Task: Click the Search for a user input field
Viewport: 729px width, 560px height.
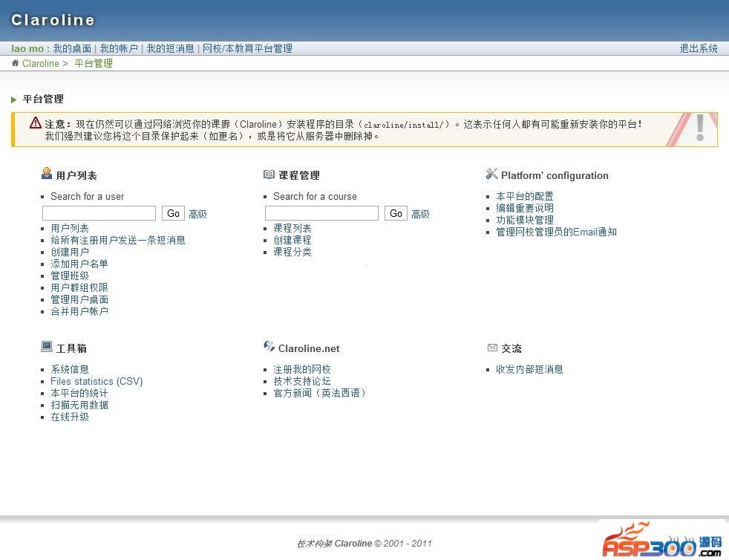Action: [x=99, y=213]
